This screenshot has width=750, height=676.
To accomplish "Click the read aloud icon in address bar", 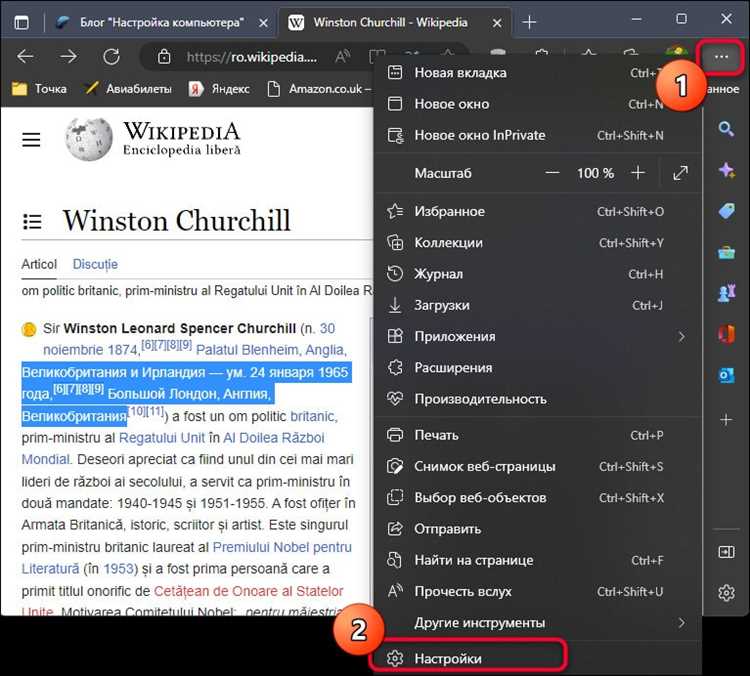I will pos(342,57).
